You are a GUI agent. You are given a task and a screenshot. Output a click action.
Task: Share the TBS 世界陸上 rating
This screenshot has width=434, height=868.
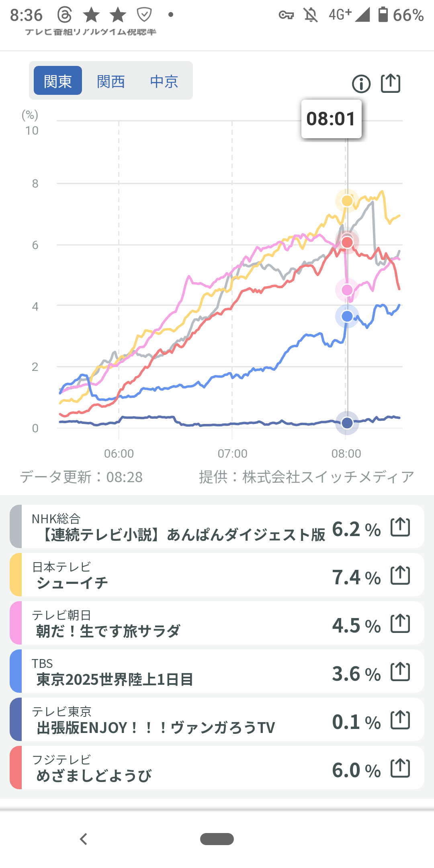tap(400, 671)
